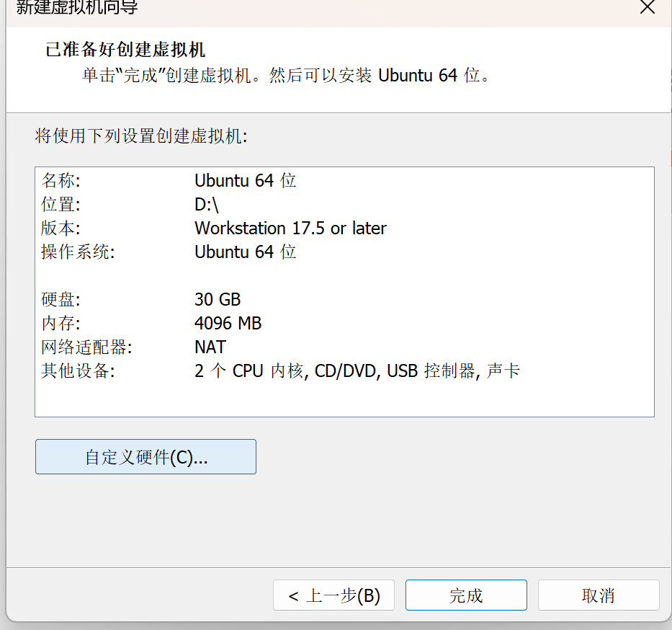
Task: Click the 操作系统: label
Action: tap(78, 252)
